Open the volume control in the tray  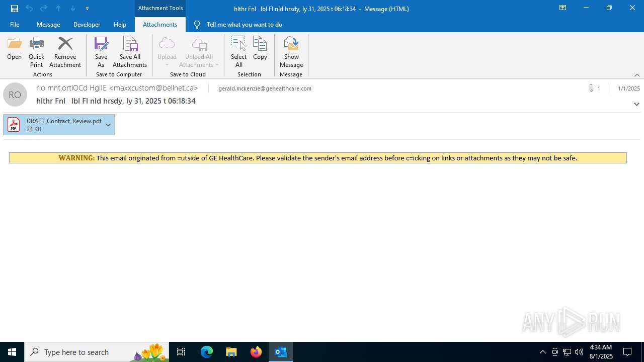click(x=579, y=352)
